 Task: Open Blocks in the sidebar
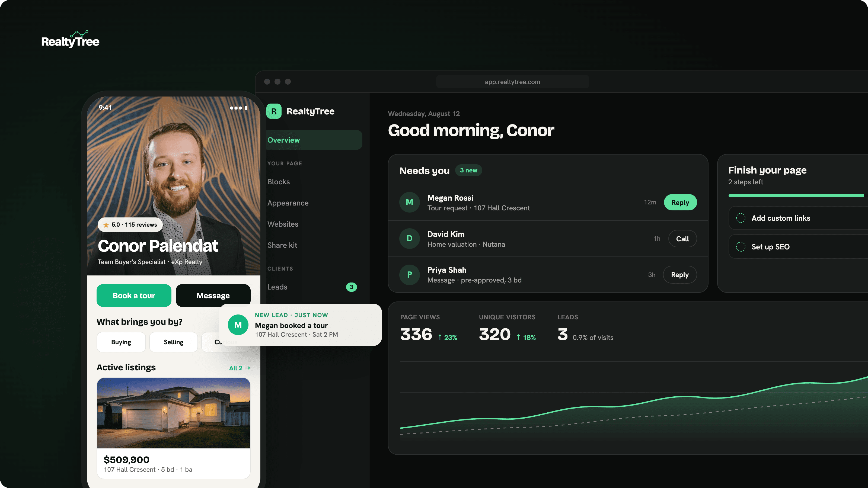point(278,182)
